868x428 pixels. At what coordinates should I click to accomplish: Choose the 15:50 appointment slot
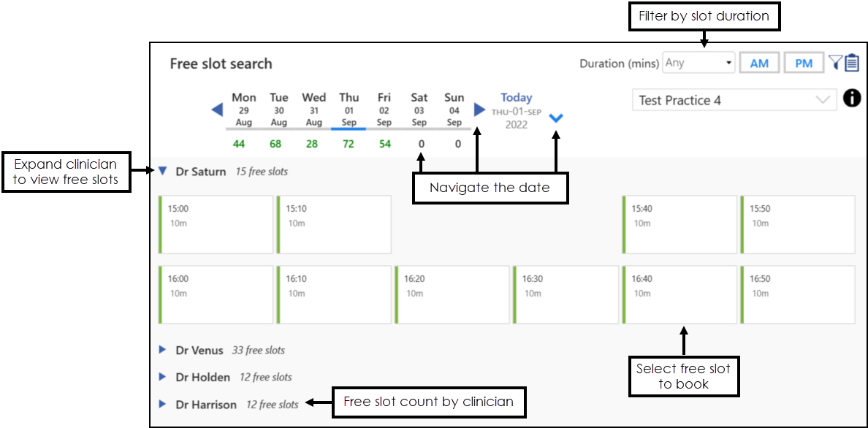pos(798,224)
